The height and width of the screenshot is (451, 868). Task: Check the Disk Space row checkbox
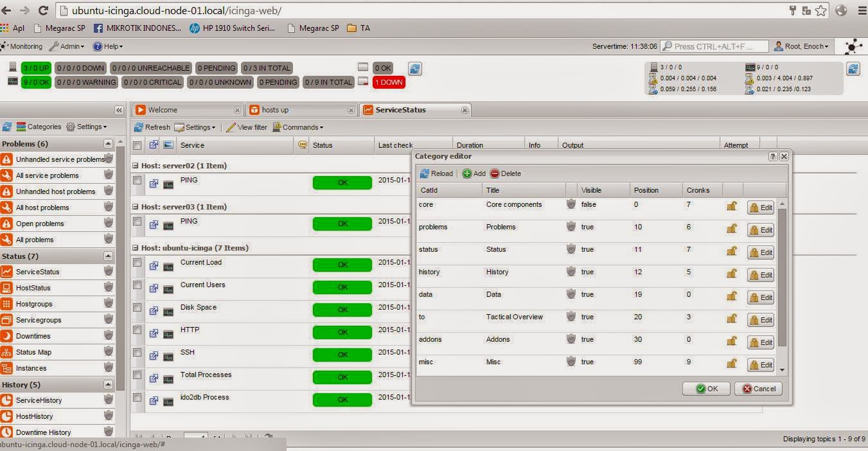point(137,307)
